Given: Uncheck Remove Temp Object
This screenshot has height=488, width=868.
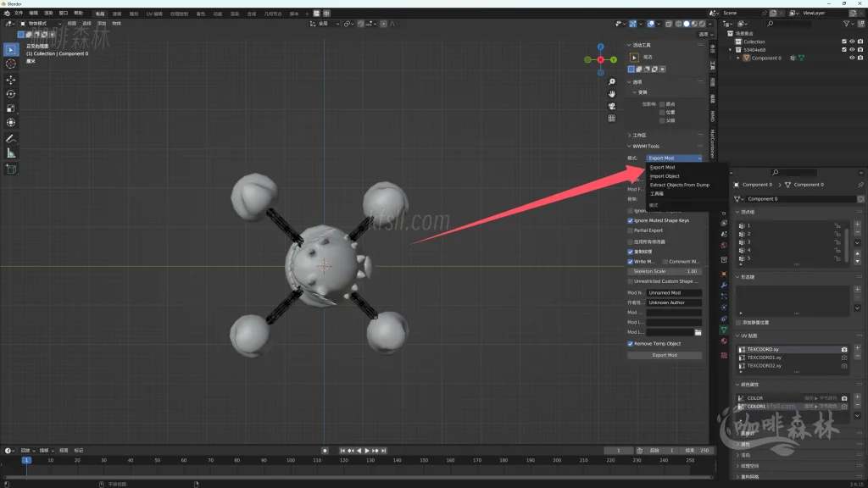Looking at the screenshot, I should pos(630,344).
